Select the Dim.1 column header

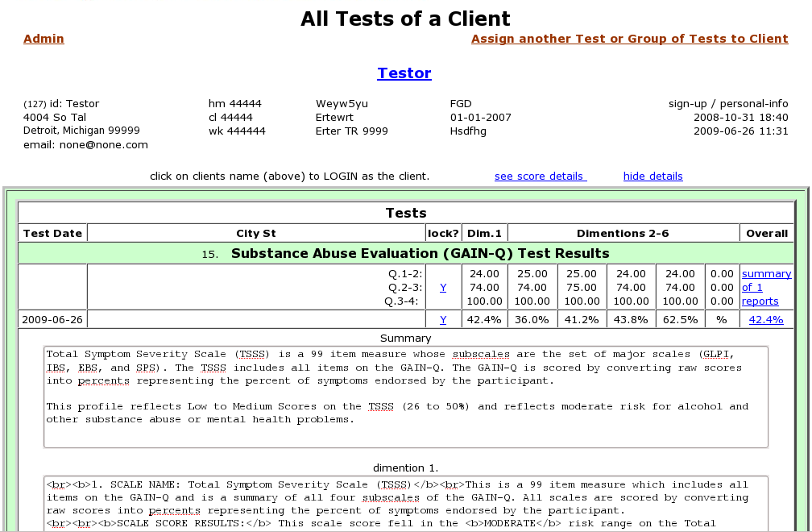(484, 233)
